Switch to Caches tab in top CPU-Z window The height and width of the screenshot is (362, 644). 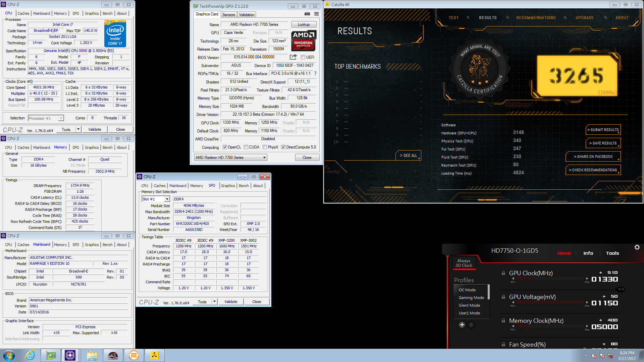coord(23,13)
